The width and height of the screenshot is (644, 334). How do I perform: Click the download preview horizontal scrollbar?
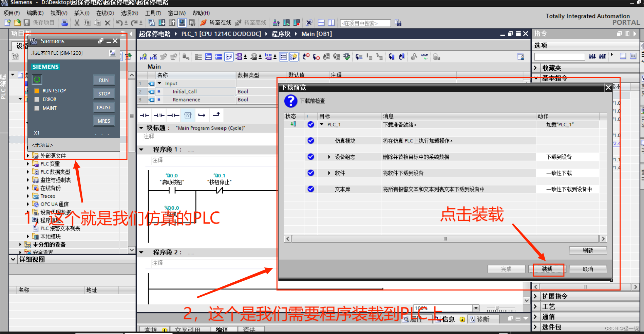coord(445,239)
